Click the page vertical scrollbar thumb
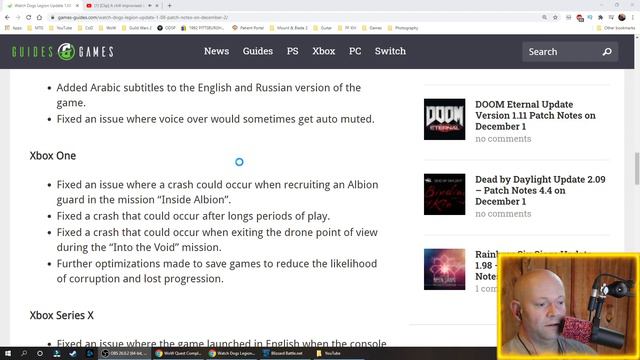The image size is (640, 360). click(x=637, y=169)
